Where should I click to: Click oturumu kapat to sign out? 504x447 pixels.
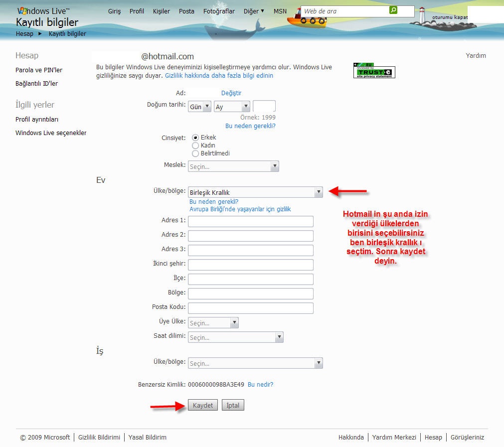[450, 17]
